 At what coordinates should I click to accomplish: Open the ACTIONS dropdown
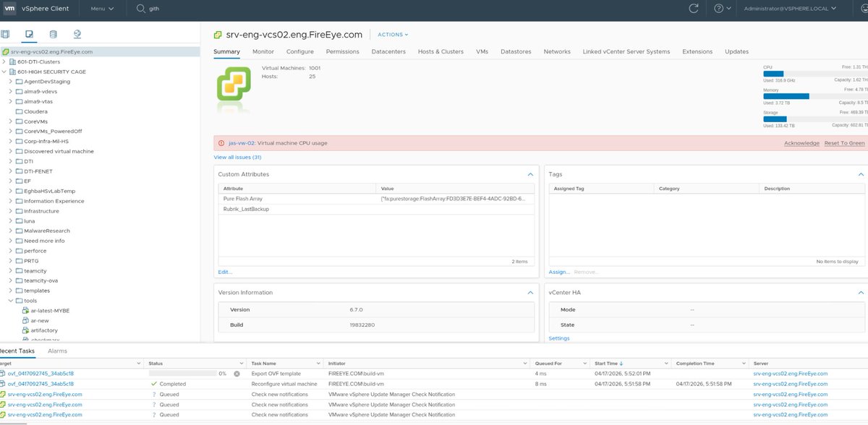[x=393, y=34]
